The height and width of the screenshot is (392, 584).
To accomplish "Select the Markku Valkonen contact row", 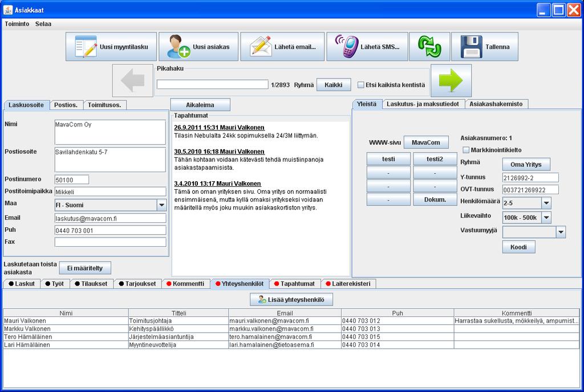I will 291,329.
